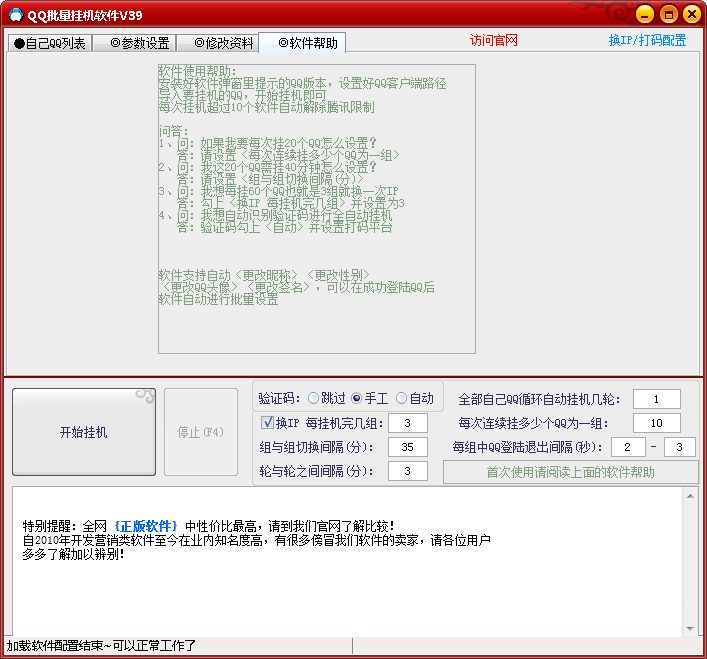Click the log scrollbar down arrow

tap(690, 628)
